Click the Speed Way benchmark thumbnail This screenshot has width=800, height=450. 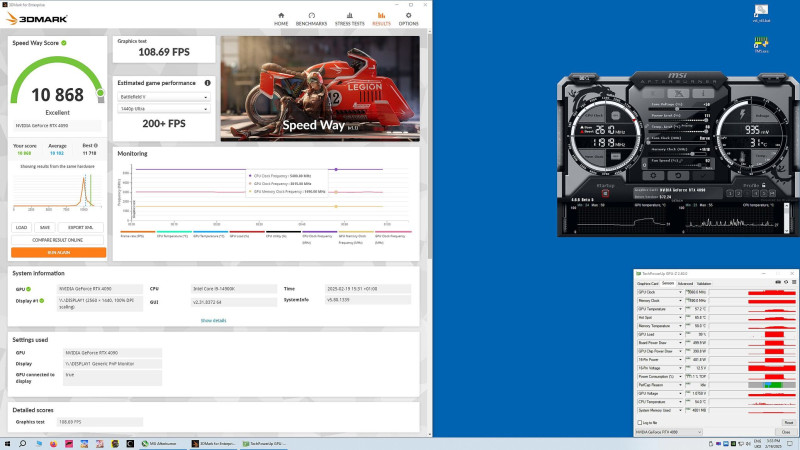point(320,88)
